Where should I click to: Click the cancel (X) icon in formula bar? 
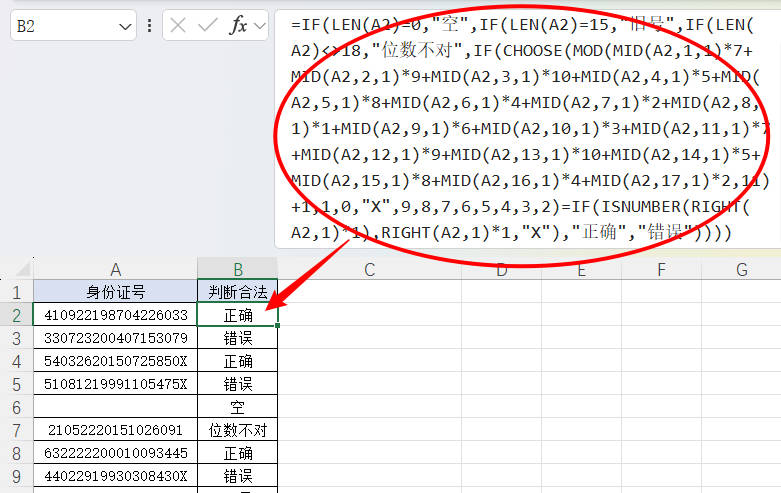point(178,26)
